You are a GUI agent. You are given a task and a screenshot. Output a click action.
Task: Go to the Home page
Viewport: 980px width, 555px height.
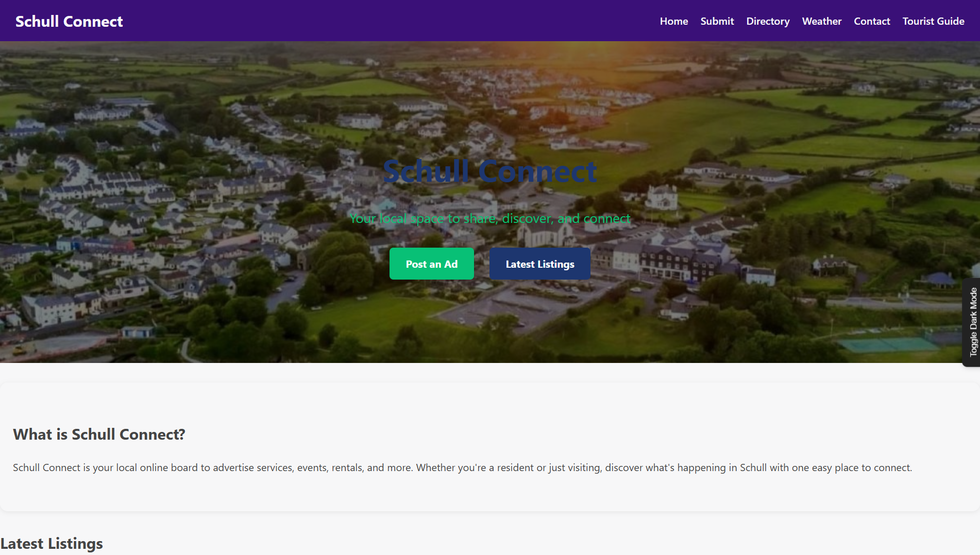[x=673, y=21]
